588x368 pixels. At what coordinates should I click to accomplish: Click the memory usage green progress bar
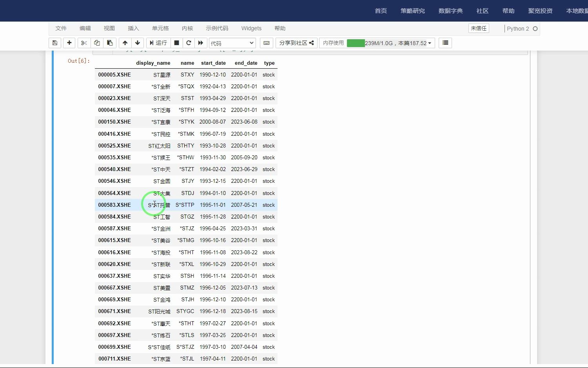[356, 43]
